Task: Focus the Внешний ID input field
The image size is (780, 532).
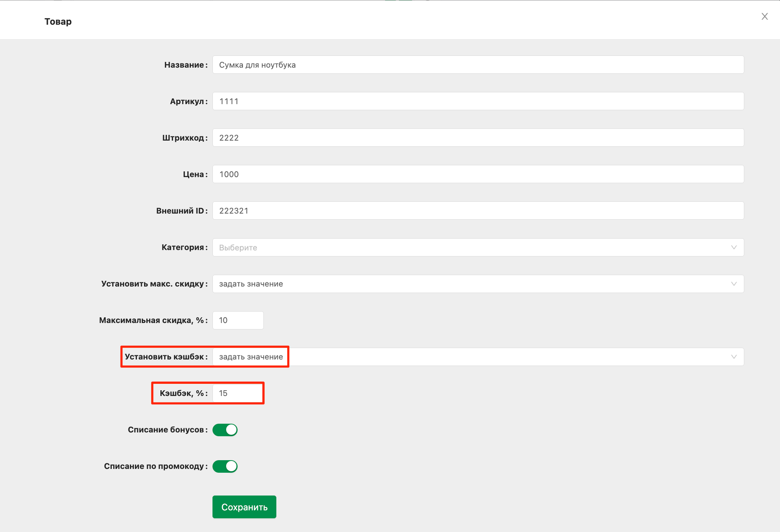Action: pyautogui.click(x=478, y=211)
